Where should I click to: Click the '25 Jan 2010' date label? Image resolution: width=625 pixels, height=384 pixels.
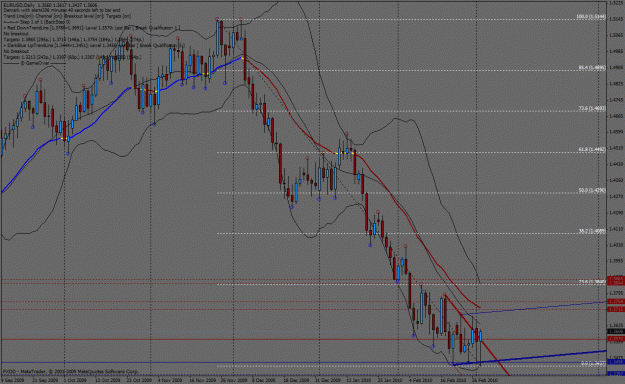click(390, 380)
